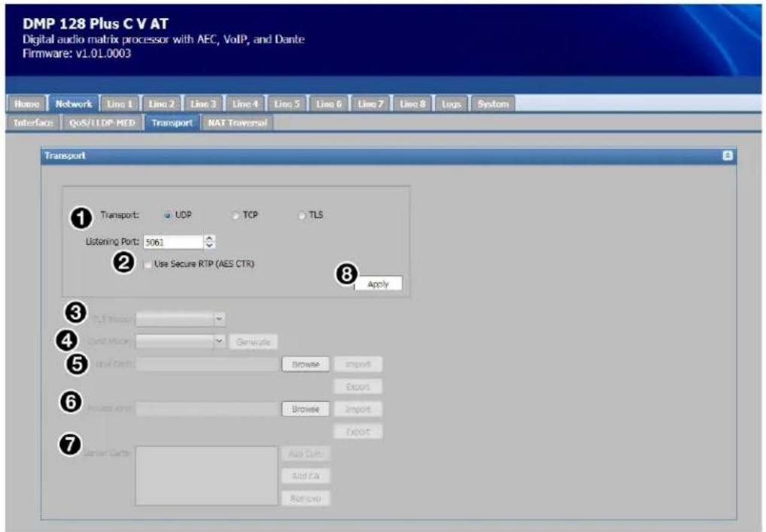Choose TLS as transport protocol
This screenshot has width=766, height=532.
click(302, 215)
